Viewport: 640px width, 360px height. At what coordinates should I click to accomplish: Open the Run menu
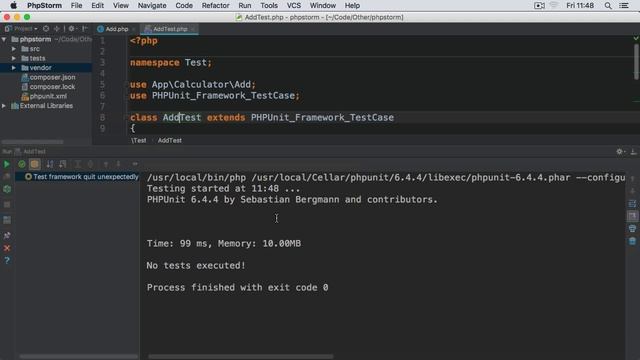coord(245,6)
